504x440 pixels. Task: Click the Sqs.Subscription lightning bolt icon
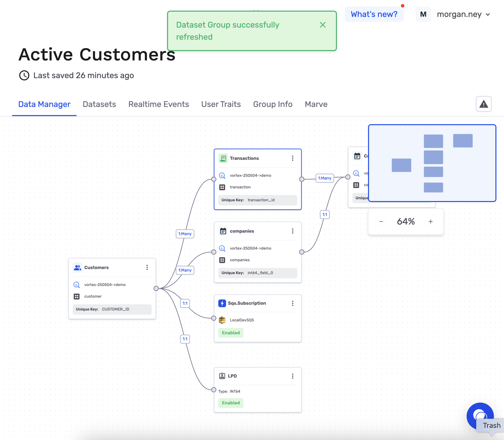(222, 303)
